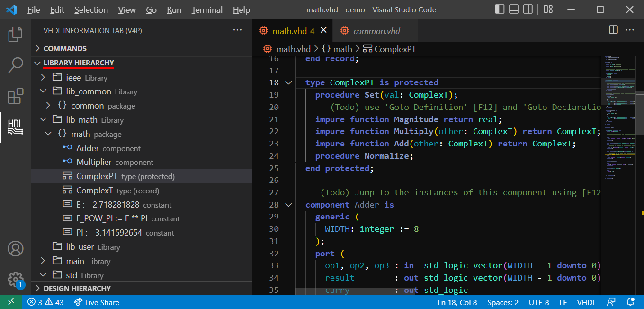Open the Help menu
Image resolution: width=644 pixels, height=309 pixels.
tap(241, 9)
